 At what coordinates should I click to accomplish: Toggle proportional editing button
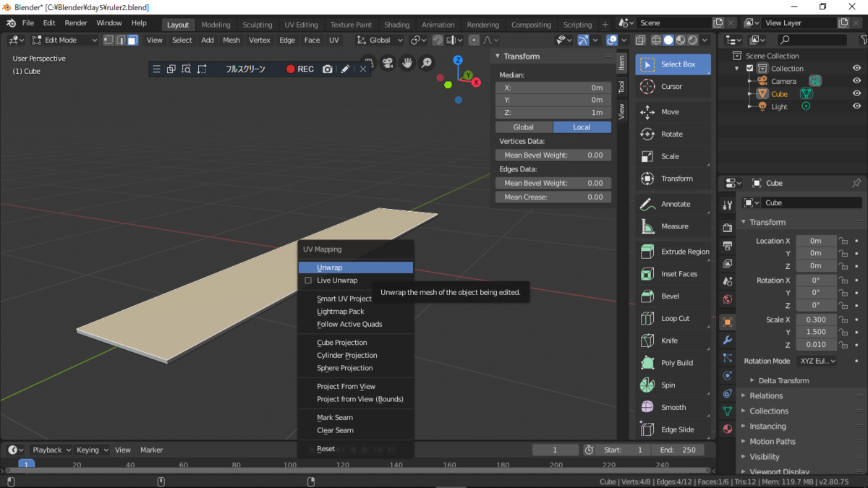coord(474,40)
